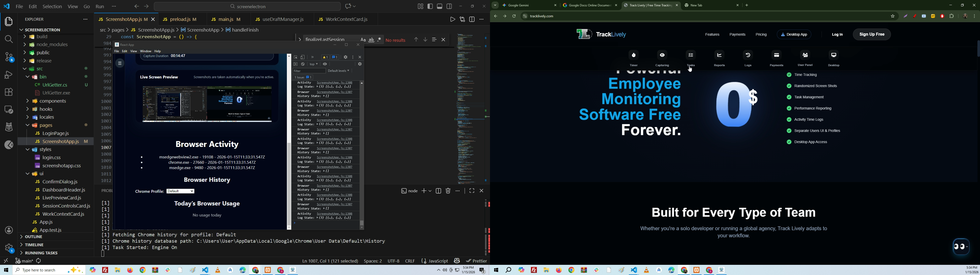Open the Selection menu

[52, 6]
